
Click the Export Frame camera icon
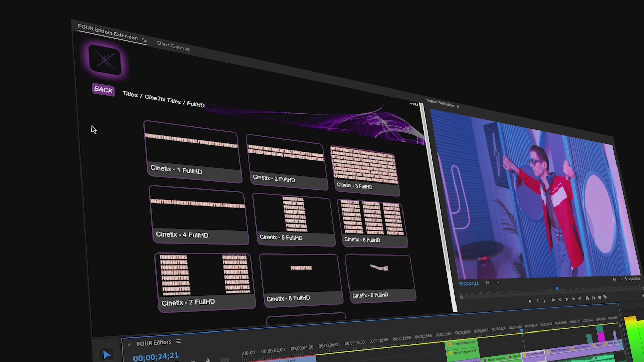(x=600, y=297)
